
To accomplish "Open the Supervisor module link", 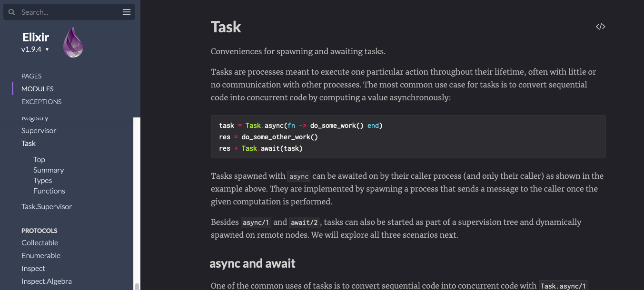I will click(39, 131).
